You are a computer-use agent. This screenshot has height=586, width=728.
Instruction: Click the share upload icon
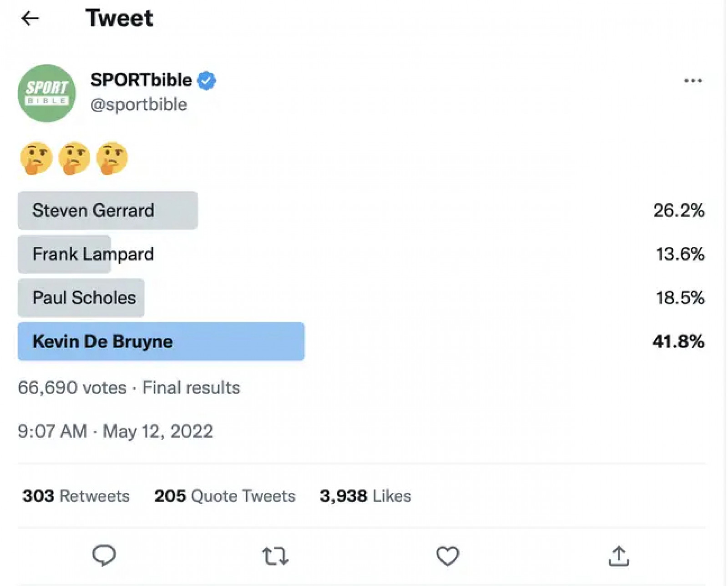(619, 556)
